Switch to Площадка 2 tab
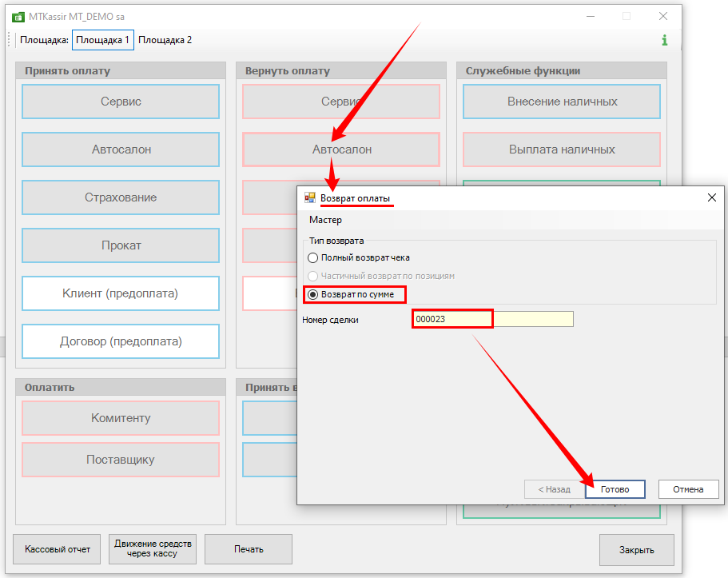728x578 pixels. (x=165, y=40)
